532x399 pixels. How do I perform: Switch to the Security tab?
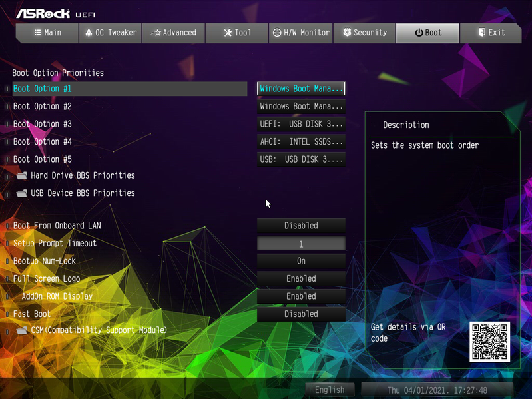(x=364, y=33)
